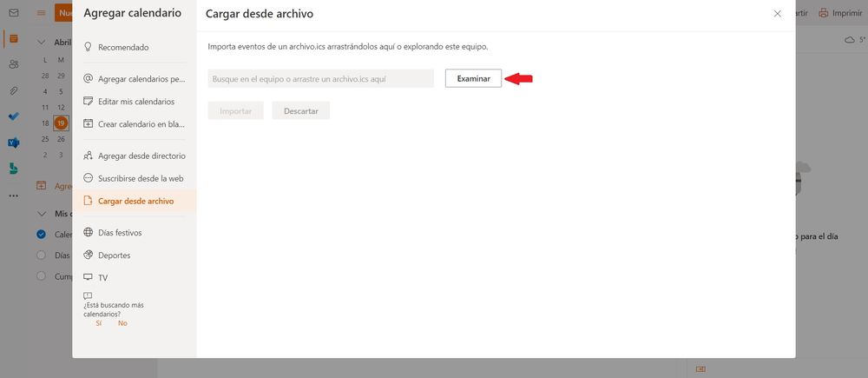The image size is (868, 378).
Task: Open the Files paperclip icon
Action: tap(13, 90)
